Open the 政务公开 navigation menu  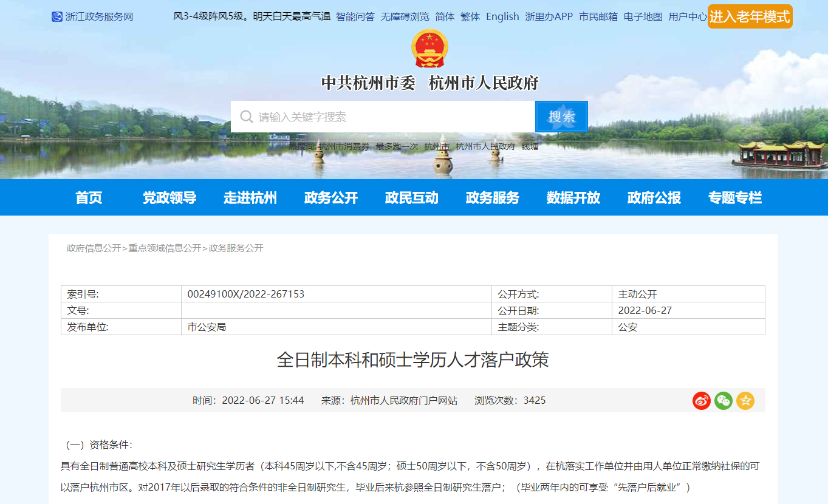point(331,197)
